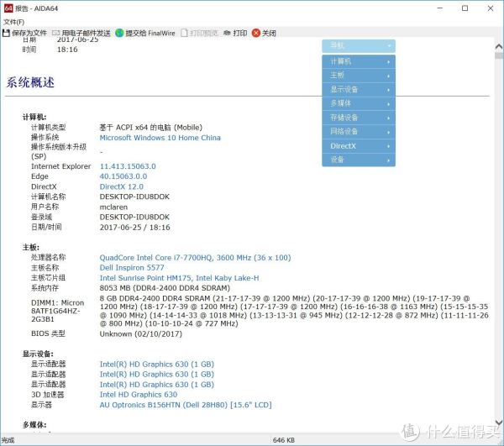
Task: Maximize the AIDA64 report window
Action: 465,8
